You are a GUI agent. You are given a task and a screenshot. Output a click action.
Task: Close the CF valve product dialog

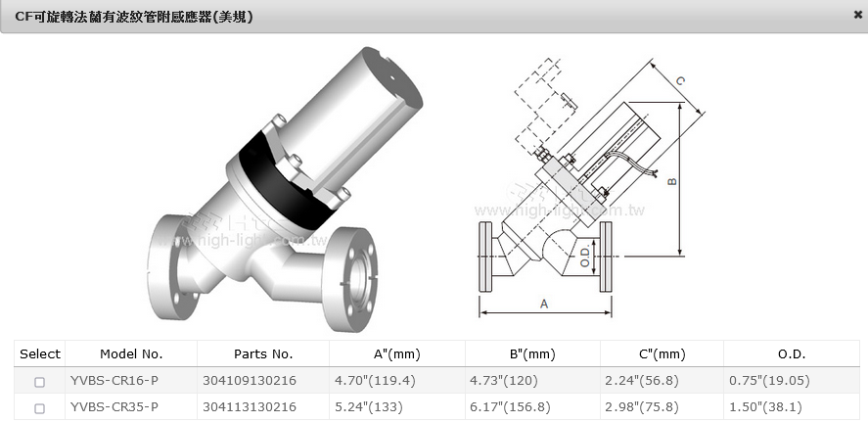857,14
